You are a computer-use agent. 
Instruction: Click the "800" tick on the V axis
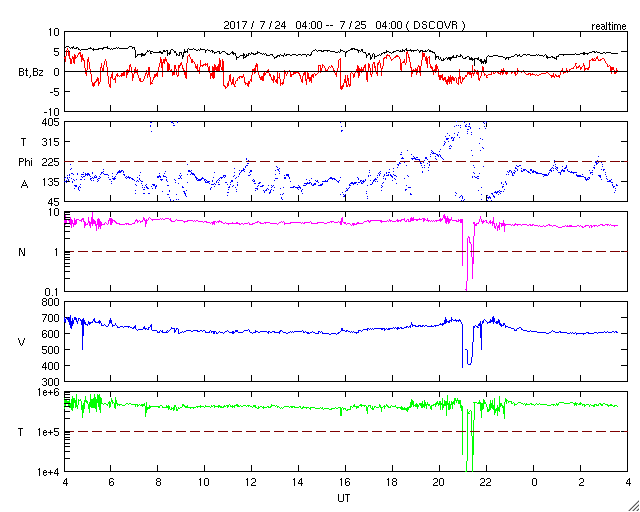click(52, 302)
